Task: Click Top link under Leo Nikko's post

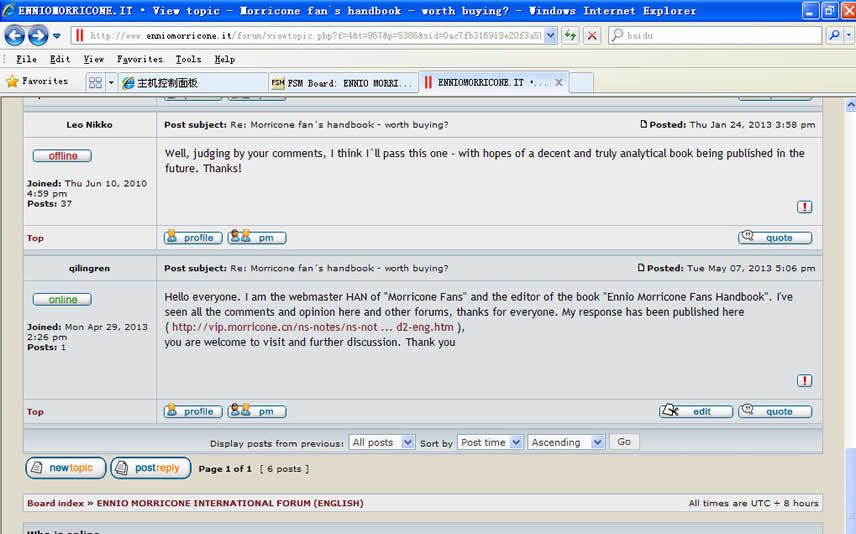Action: [x=35, y=238]
